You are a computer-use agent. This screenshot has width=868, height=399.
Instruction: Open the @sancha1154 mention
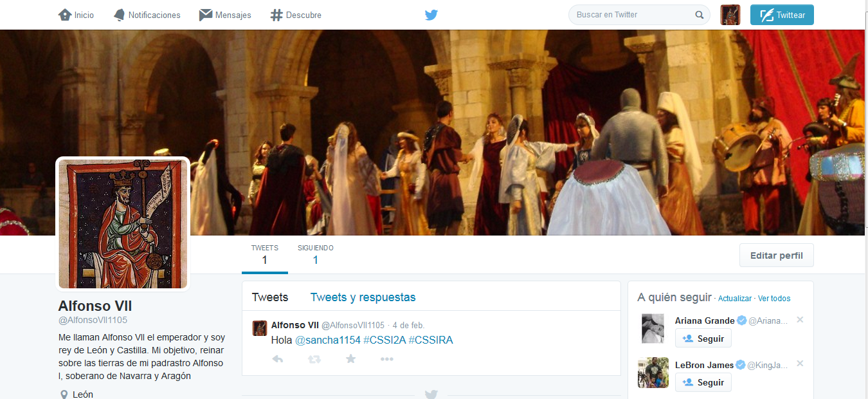[x=328, y=340]
